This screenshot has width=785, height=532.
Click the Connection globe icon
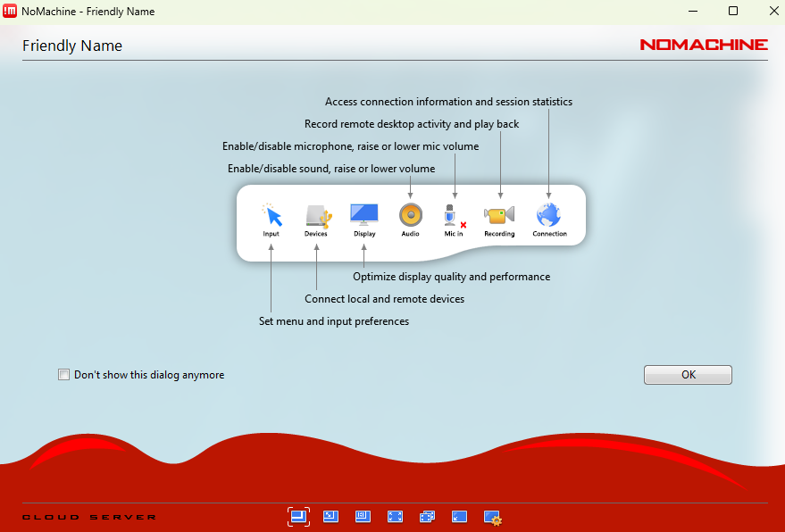click(548, 215)
